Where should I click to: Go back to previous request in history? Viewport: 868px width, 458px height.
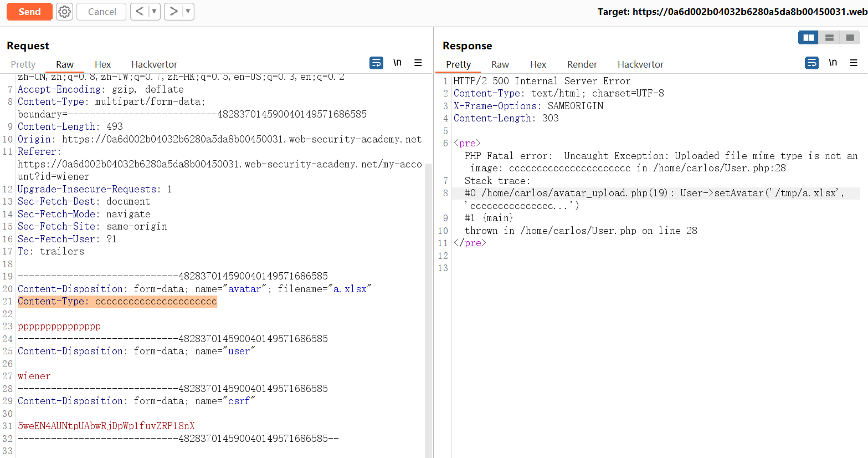click(140, 12)
